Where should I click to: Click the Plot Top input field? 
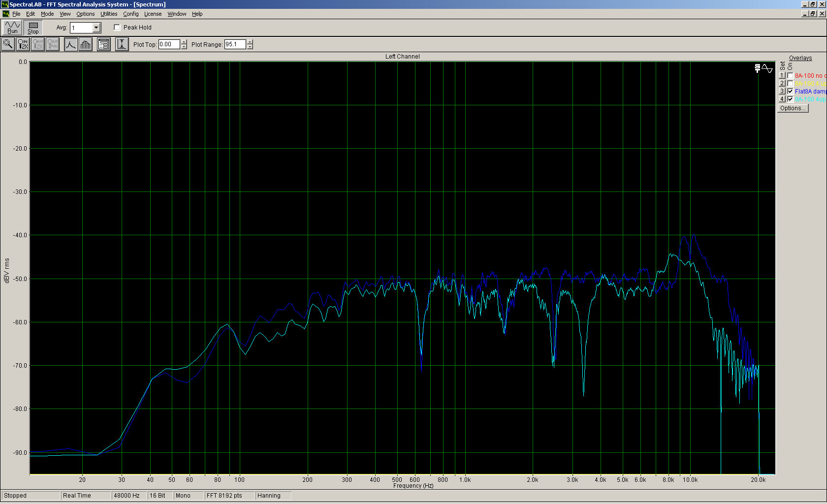click(169, 44)
